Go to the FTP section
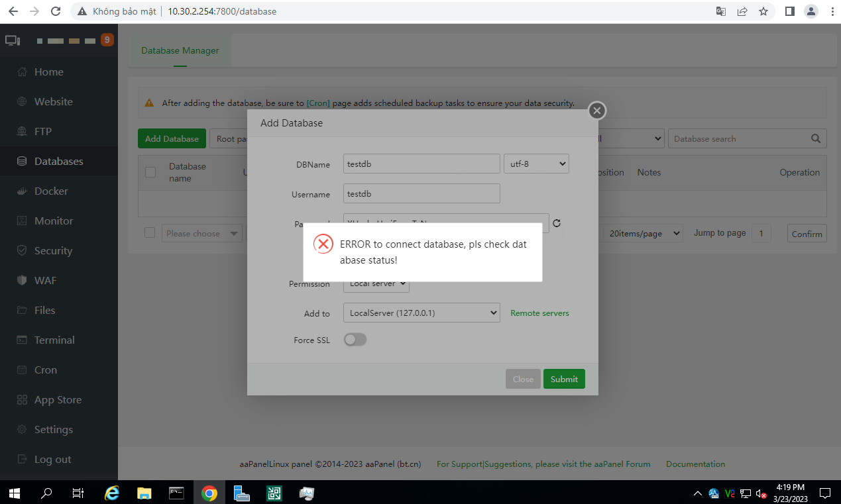This screenshot has width=841, height=504. tap(43, 131)
